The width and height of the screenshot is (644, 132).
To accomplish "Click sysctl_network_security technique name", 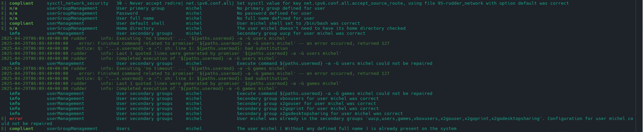I will 78,3.
